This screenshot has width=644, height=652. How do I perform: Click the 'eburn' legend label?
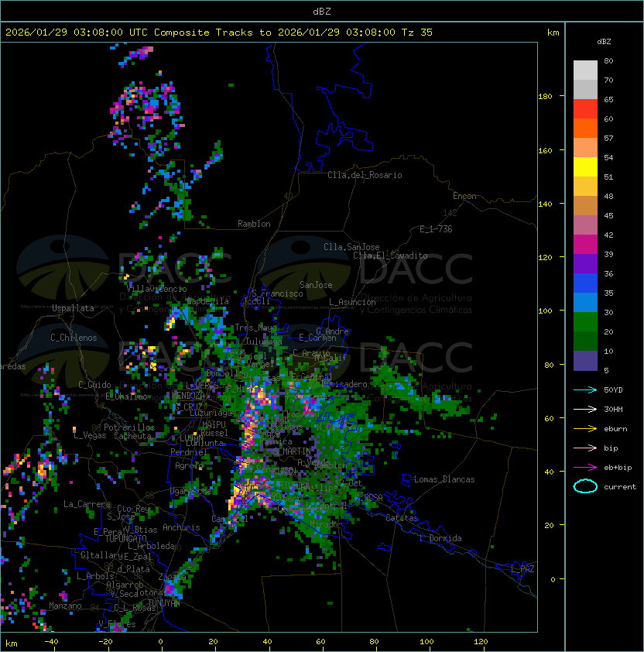pos(615,429)
